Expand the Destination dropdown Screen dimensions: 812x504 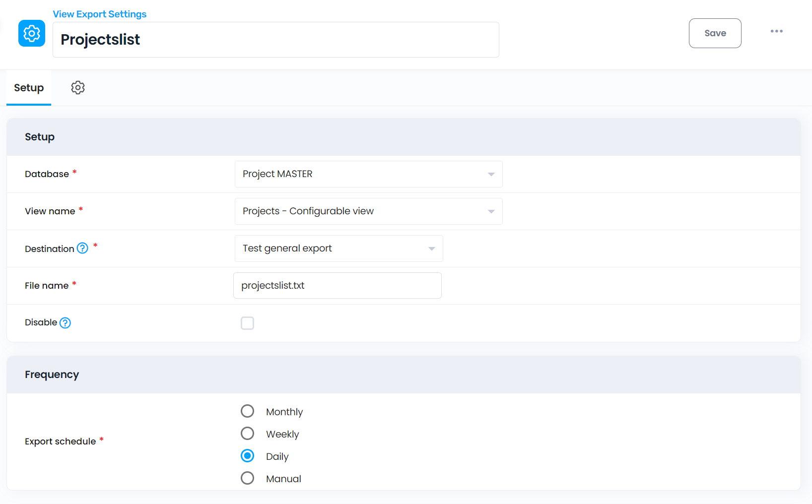click(338, 249)
